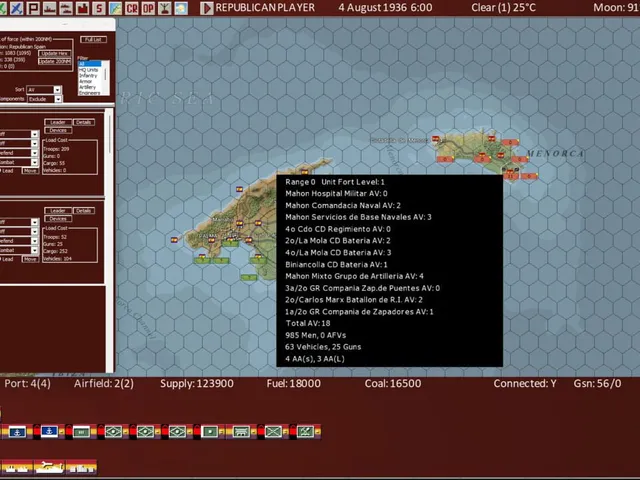
Task: Open Details for the Troops 52 unit
Action: click(84, 211)
